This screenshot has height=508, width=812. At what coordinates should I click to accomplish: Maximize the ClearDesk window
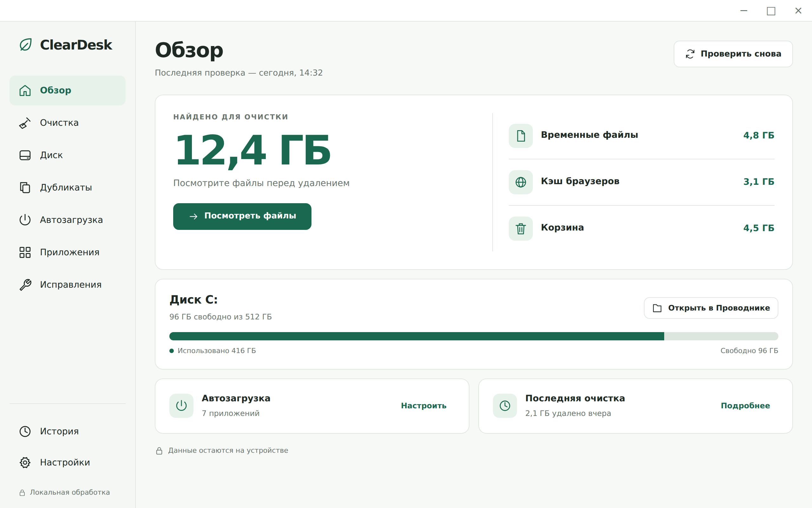[x=771, y=11]
